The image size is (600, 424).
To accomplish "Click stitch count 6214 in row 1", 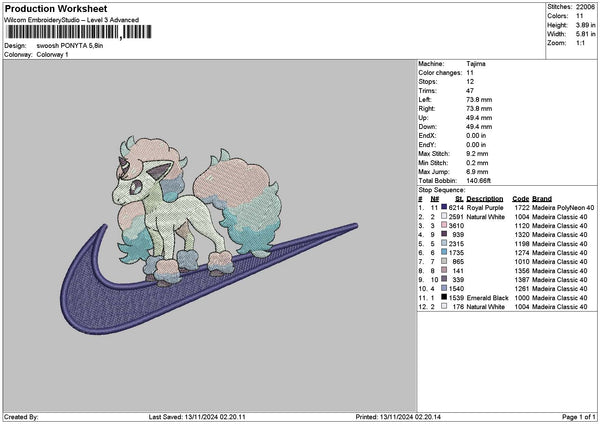I will (x=456, y=207).
